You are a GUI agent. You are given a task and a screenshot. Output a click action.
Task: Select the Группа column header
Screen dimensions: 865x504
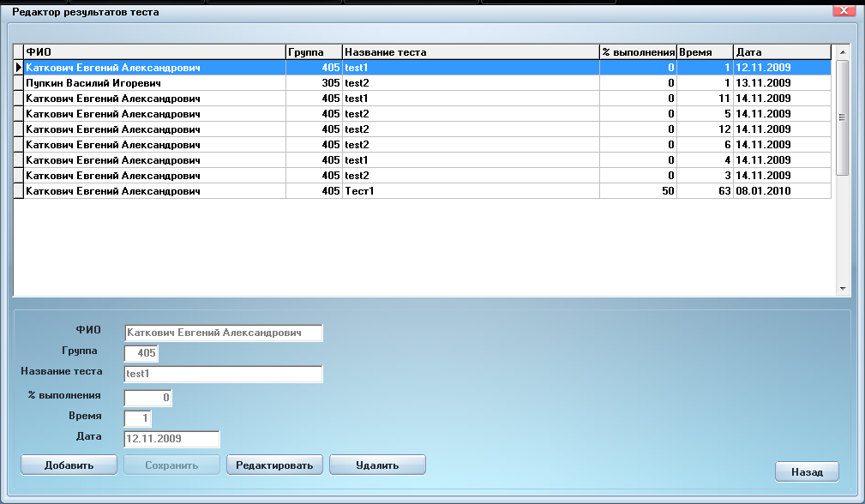tap(314, 51)
